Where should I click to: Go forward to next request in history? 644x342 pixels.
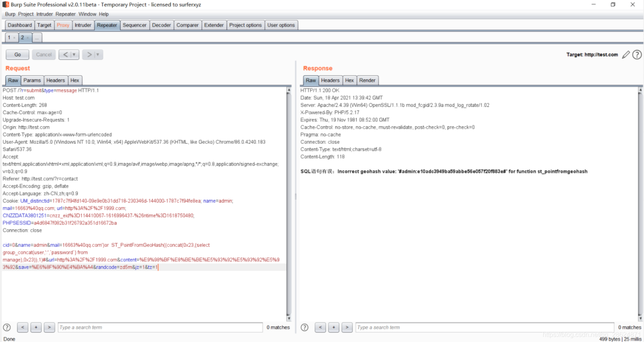tap(89, 55)
